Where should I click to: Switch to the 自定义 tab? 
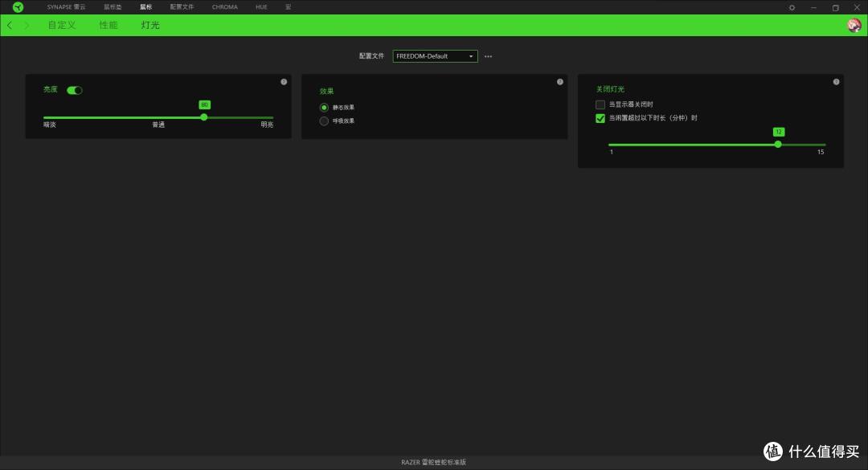[x=61, y=26]
